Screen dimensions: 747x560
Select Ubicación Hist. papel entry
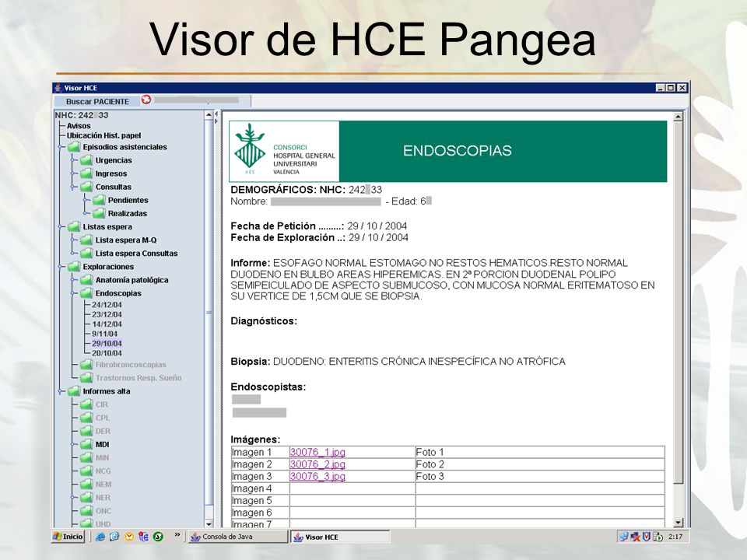[103, 135]
